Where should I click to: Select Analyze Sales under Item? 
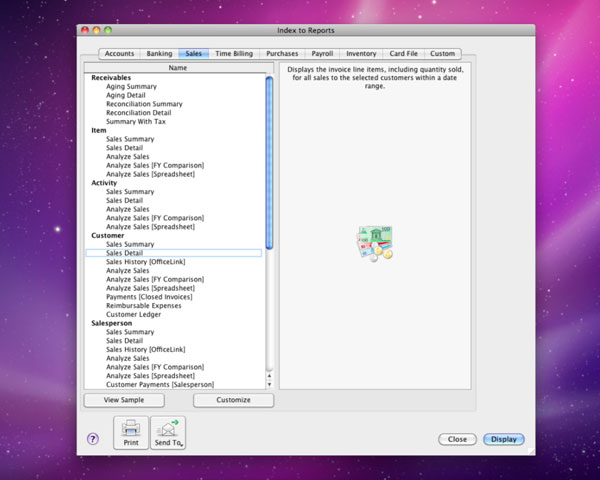tap(127, 157)
